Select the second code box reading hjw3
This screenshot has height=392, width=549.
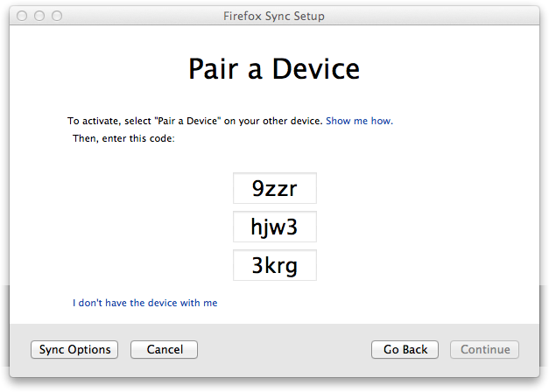pyautogui.click(x=275, y=227)
